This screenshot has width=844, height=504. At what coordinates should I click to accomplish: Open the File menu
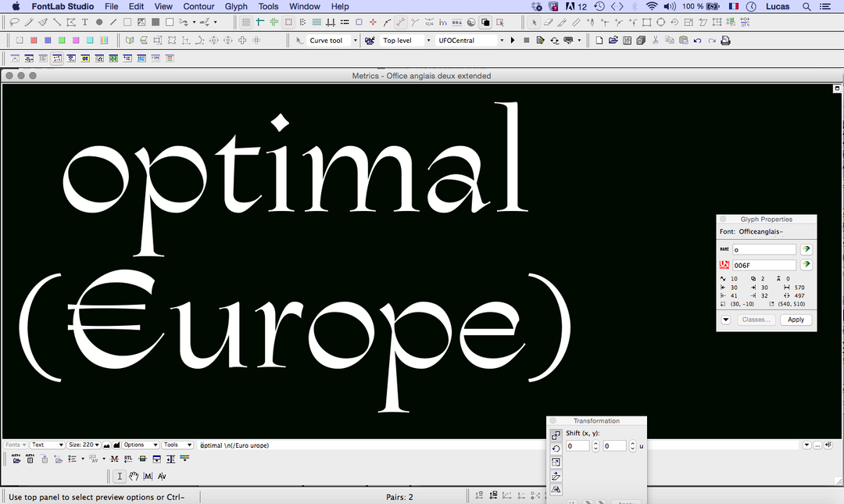point(112,6)
